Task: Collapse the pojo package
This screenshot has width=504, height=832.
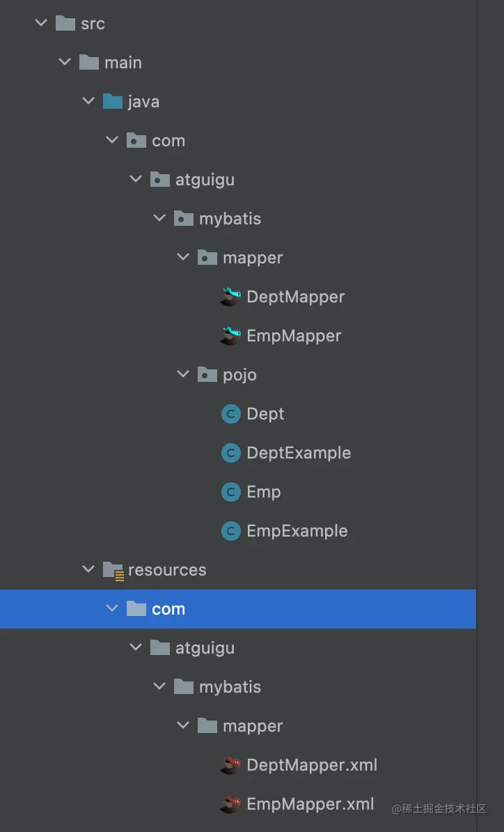Action: [182, 375]
